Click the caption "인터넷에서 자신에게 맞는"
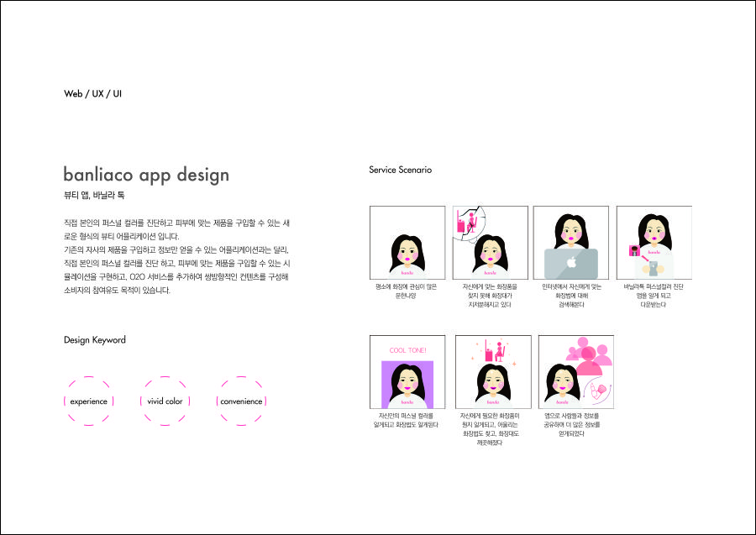 571,286
